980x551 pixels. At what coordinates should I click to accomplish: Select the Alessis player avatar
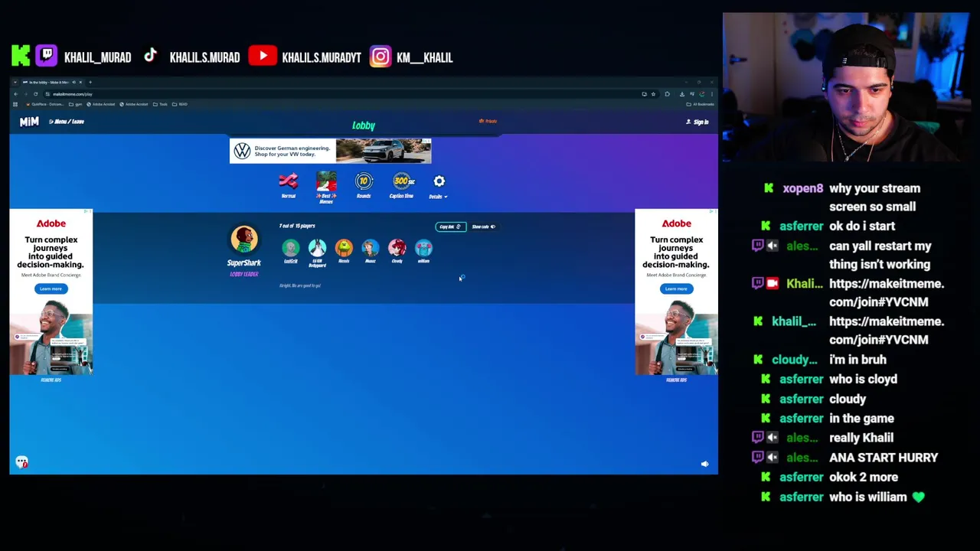[x=344, y=248]
